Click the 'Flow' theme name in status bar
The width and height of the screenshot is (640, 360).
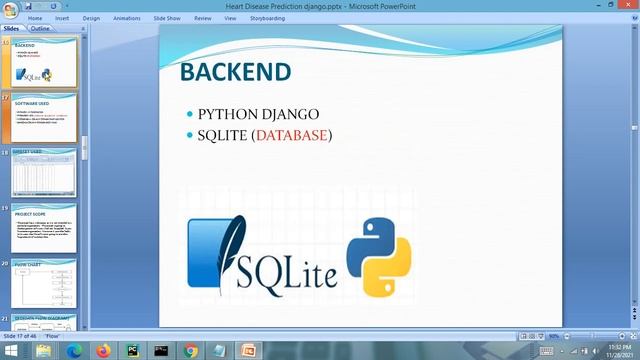[52, 336]
